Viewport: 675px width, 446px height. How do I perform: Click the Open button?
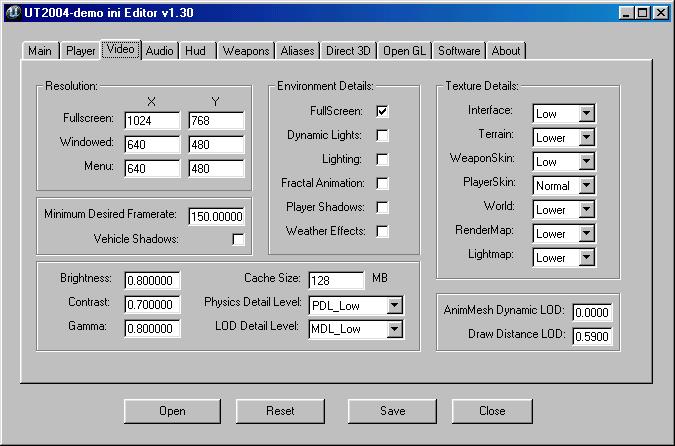click(x=172, y=411)
